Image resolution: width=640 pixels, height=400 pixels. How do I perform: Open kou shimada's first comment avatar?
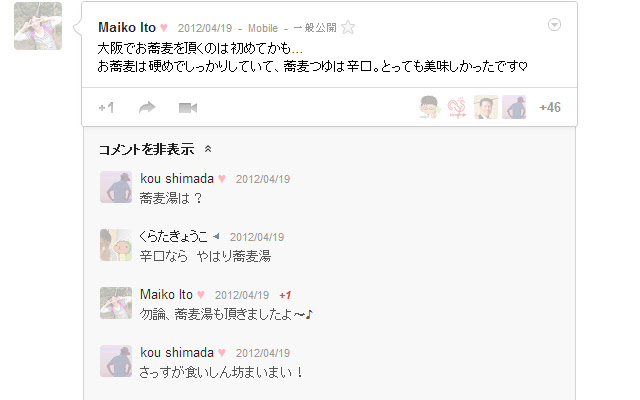116,187
